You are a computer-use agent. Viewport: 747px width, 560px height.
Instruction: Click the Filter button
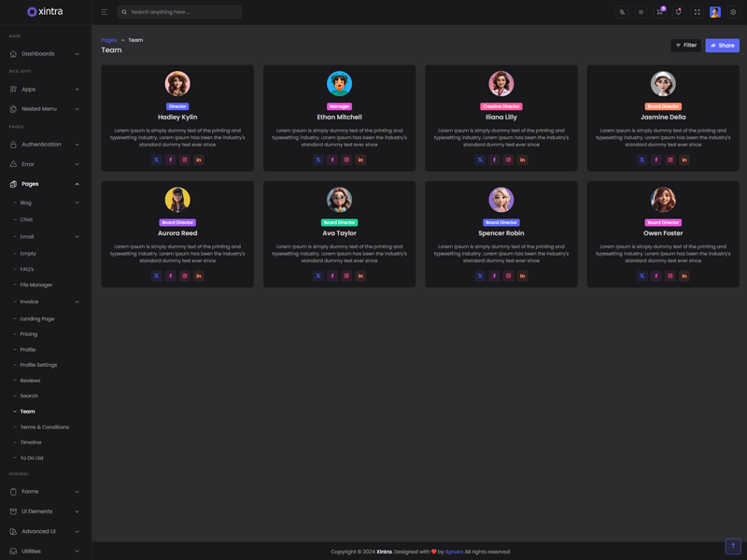pyautogui.click(x=685, y=45)
